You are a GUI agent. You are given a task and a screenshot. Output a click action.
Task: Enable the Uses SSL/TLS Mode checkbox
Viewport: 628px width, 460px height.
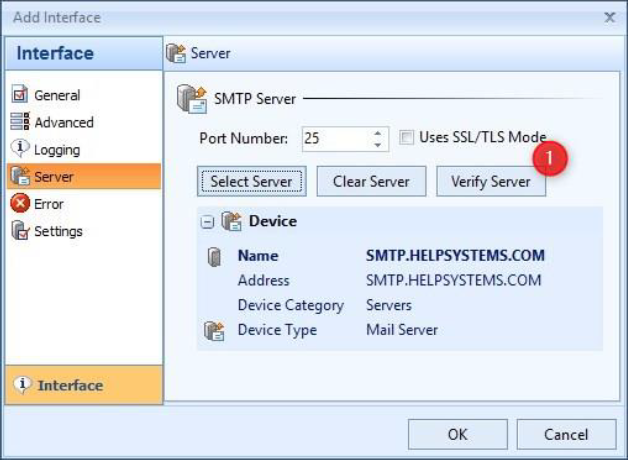coord(407,138)
